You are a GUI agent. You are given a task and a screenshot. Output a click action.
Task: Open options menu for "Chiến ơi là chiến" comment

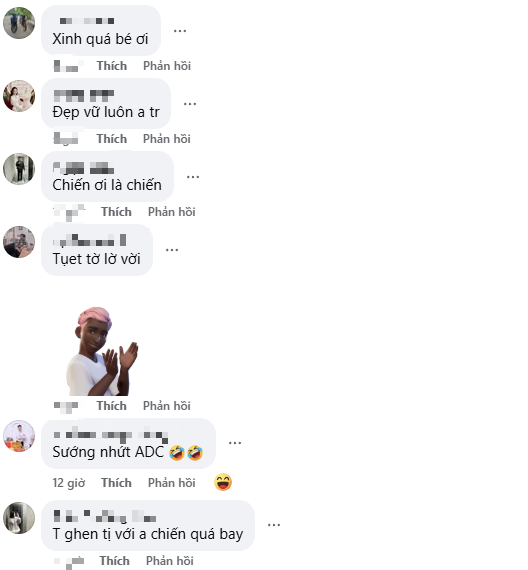point(193,177)
